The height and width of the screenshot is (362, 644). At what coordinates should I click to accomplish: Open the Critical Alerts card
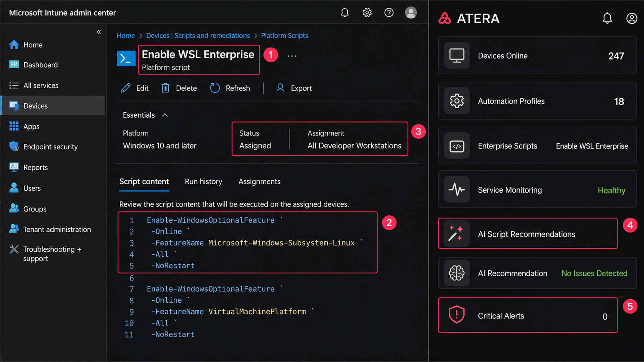528,315
